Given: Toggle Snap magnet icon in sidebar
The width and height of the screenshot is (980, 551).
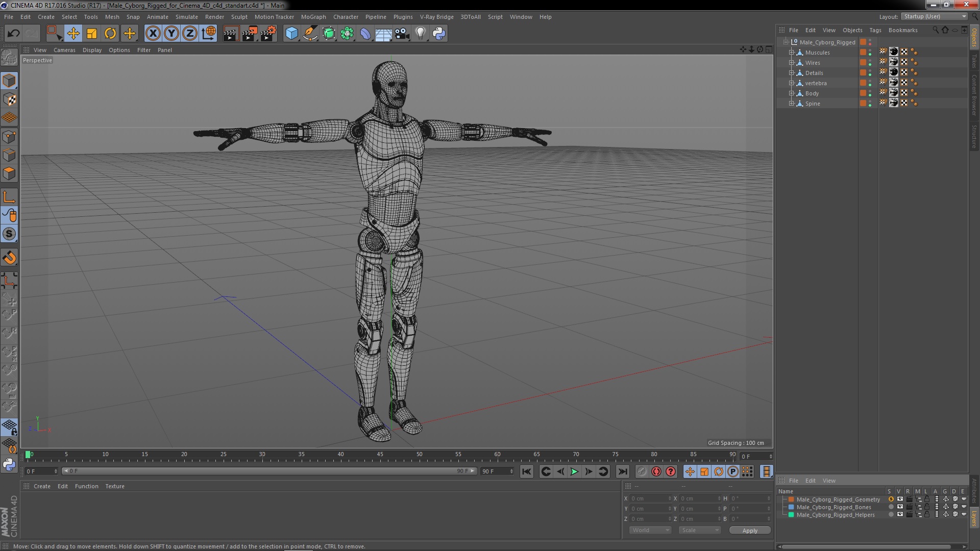Looking at the screenshot, I should click(x=9, y=258).
